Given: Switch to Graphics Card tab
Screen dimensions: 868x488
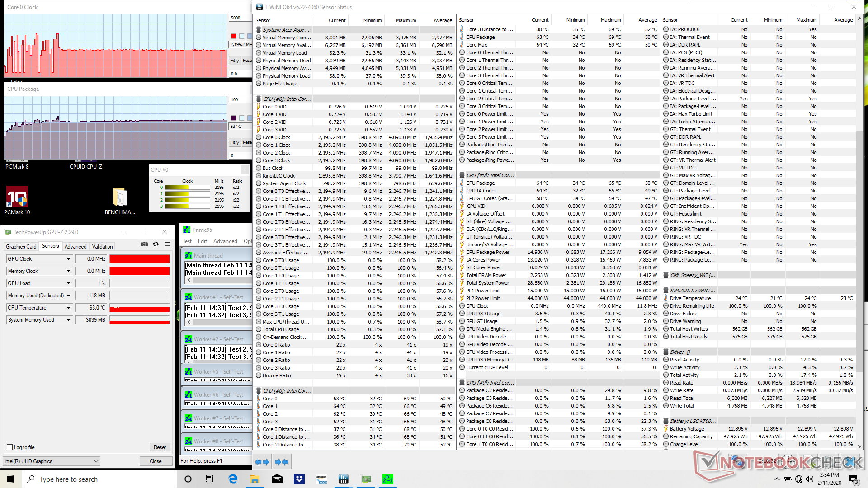Looking at the screenshot, I should coord(21,247).
